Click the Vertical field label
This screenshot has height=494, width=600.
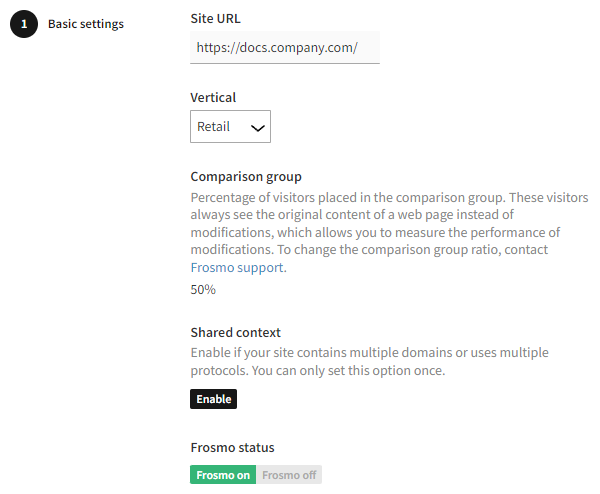point(213,98)
